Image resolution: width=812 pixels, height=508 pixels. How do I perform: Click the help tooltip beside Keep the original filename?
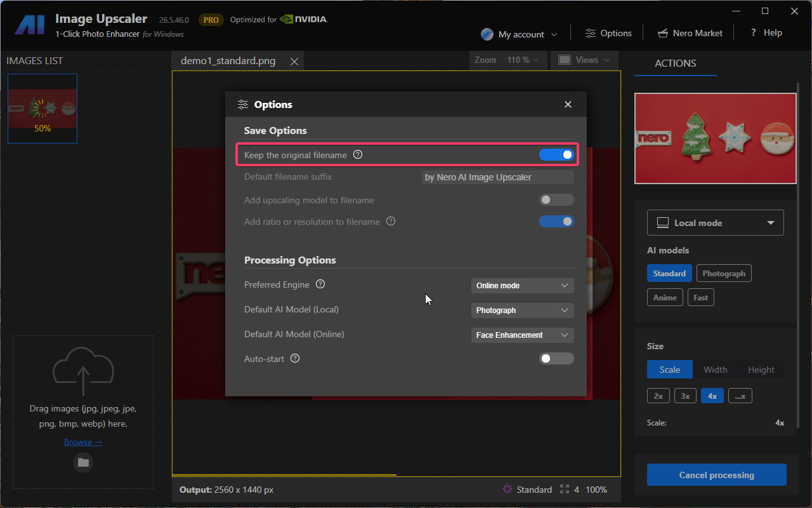358,154
